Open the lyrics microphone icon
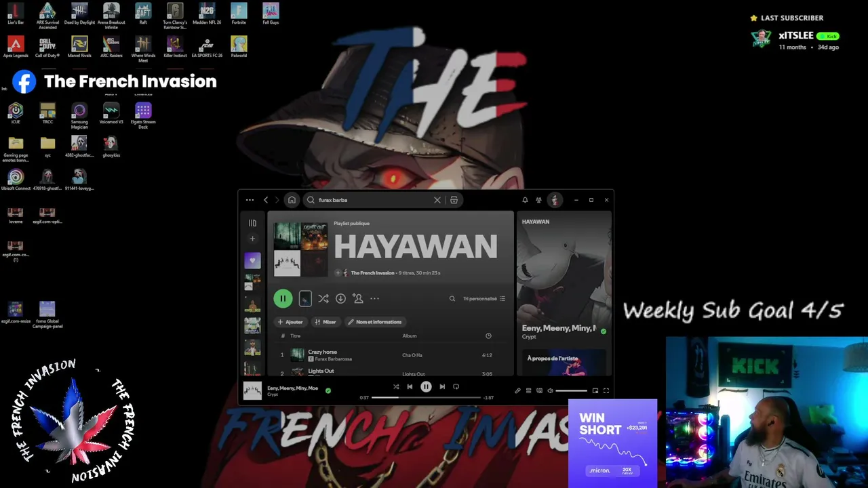This screenshot has height=488, width=868. (x=517, y=390)
